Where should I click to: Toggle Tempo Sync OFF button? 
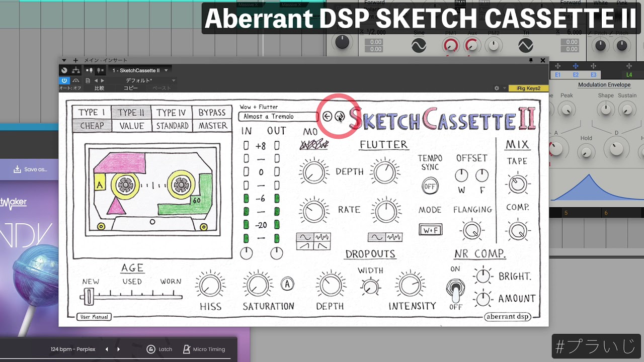(x=430, y=186)
